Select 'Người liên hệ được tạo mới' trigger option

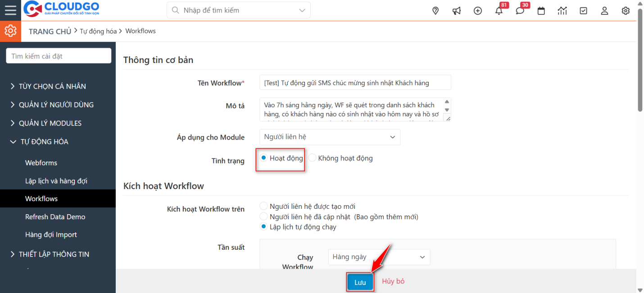[263, 206]
